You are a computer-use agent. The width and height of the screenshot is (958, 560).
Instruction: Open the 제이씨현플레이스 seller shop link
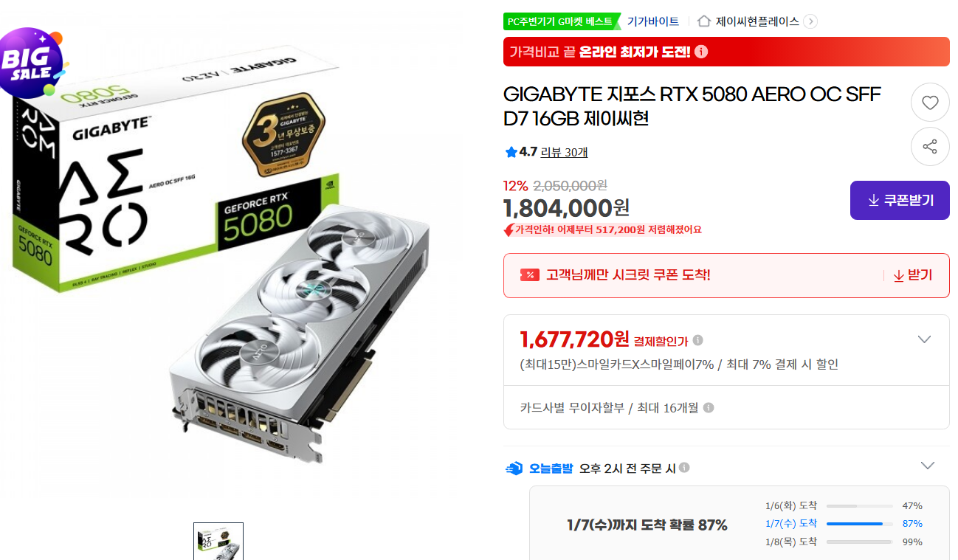(757, 21)
